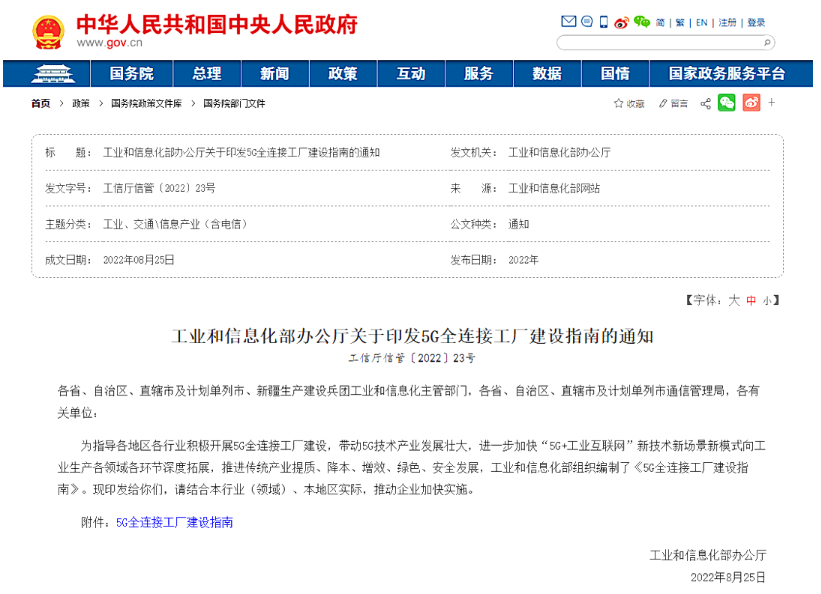Click the email icon in the top right header
The height and width of the screenshot is (594, 821).
click(570, 22)
